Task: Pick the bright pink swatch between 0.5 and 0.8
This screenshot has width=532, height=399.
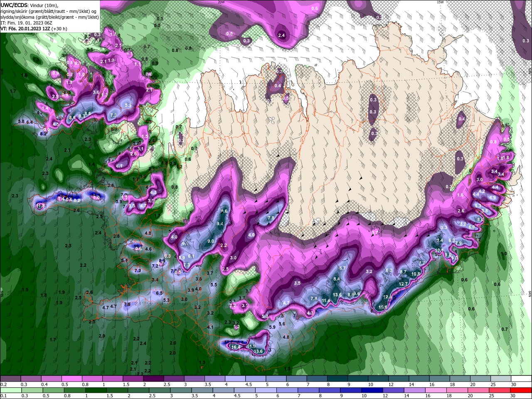Action: click(72, 379)
